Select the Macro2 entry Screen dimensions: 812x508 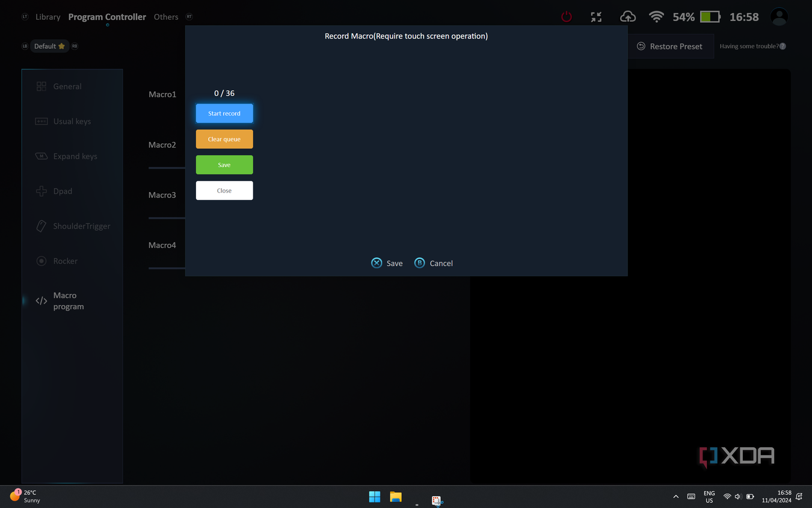162,145
